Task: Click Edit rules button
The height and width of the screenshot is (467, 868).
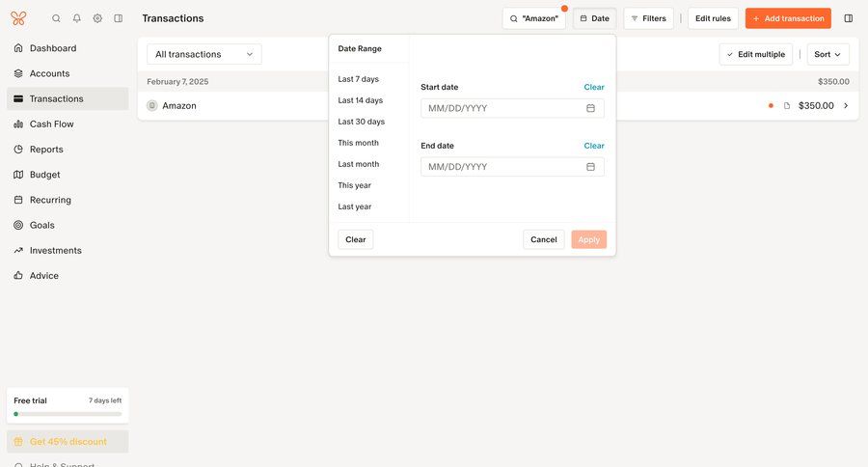Action: click(x=713, y=18)
